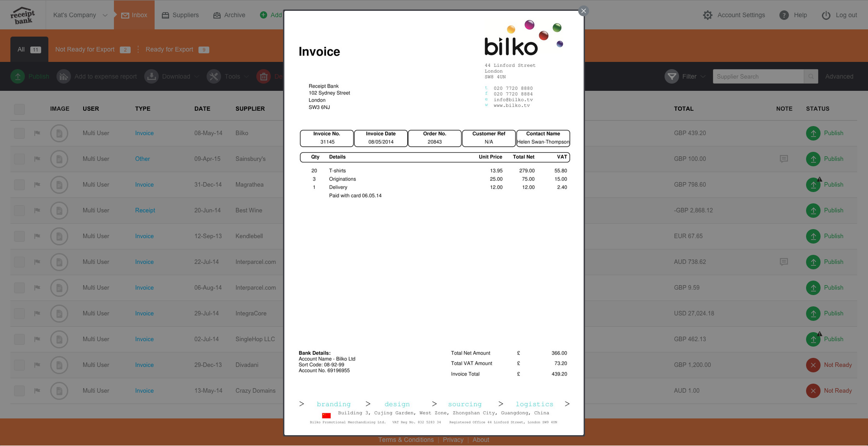Click the Receipt Bank logo
868x446 pixels.
pyautogui.click(x=23, y=15)
